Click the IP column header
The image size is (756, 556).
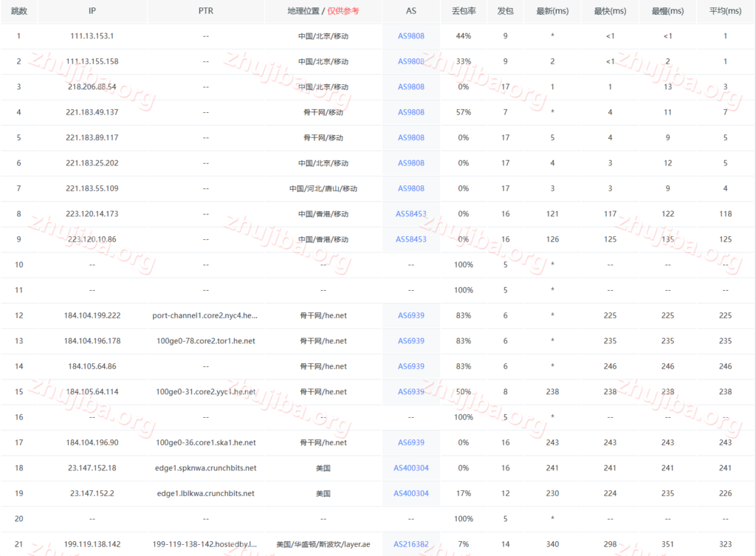click(x=91, y=11)
